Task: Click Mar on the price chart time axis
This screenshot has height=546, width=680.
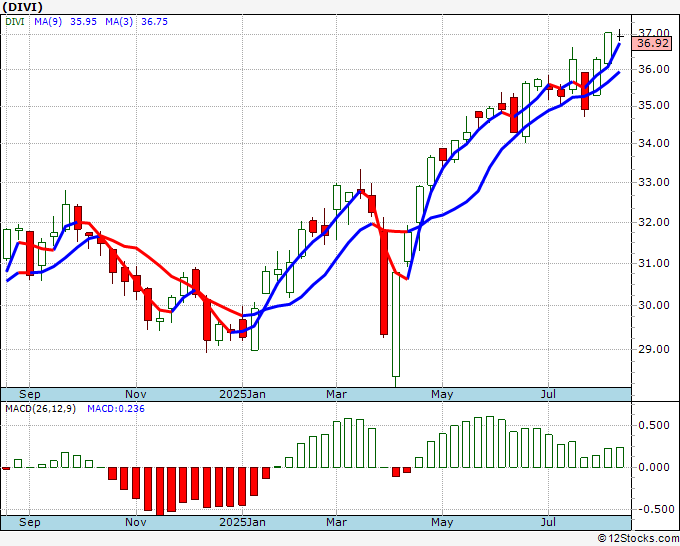Action: [337, 394]
